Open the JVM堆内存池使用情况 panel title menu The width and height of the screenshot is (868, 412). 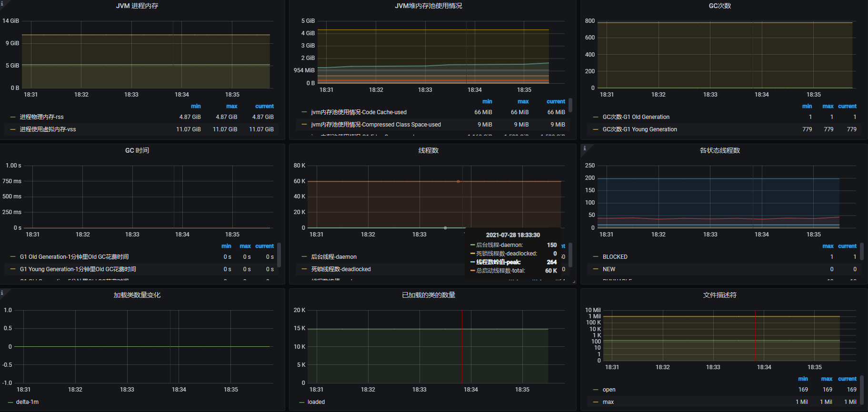[x=429, y=6]
